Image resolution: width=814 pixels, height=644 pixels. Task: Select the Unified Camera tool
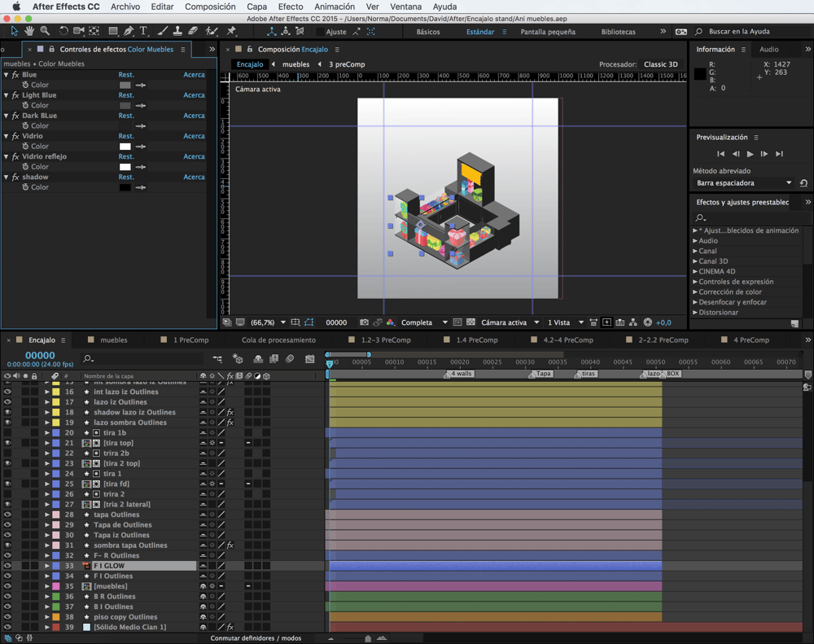point(78,31)
